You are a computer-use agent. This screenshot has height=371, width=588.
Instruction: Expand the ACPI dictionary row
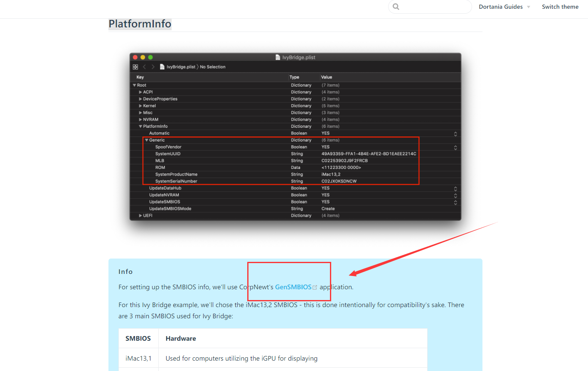[x=140, y=92]
